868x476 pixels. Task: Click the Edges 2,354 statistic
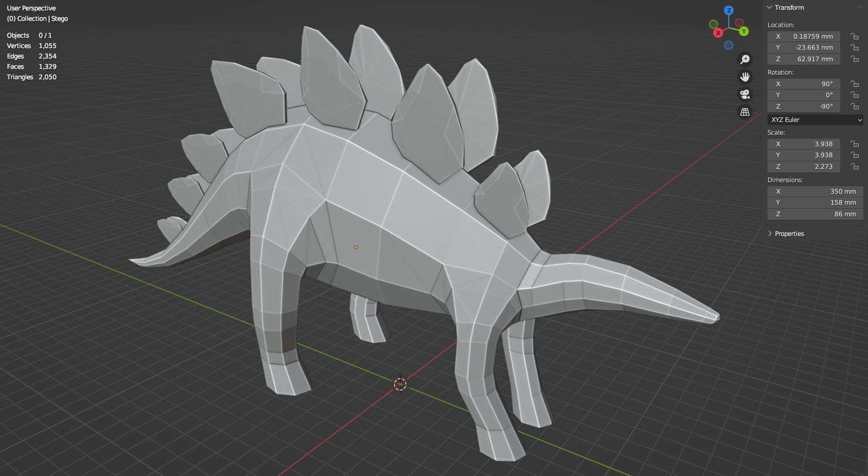[x=32, y=56]
